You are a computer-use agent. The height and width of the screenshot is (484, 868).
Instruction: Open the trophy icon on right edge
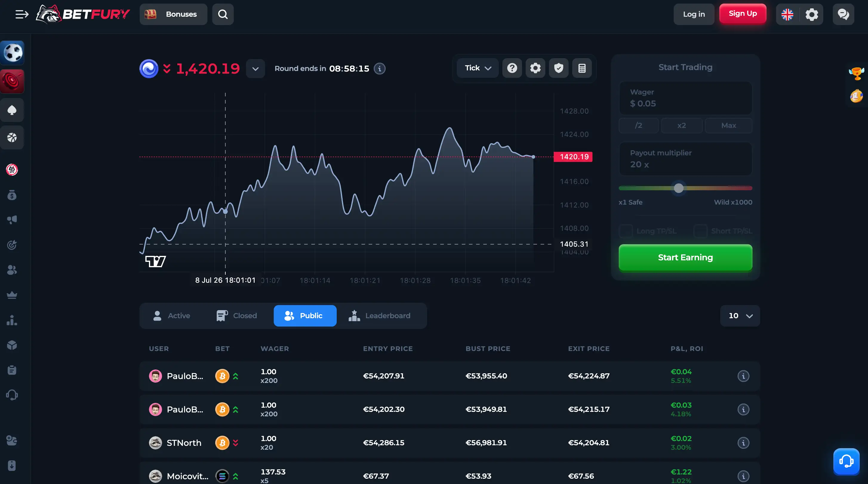point(856,73)
